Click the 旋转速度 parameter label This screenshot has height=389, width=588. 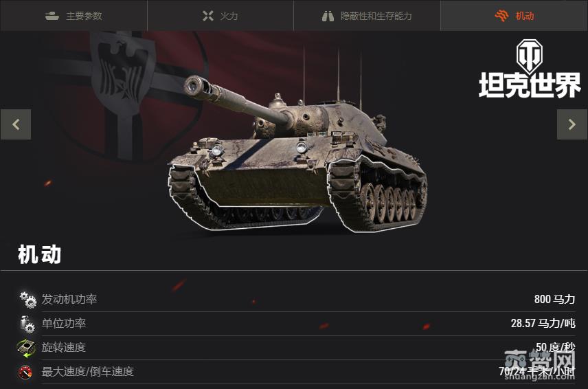[x=64, y=347]
